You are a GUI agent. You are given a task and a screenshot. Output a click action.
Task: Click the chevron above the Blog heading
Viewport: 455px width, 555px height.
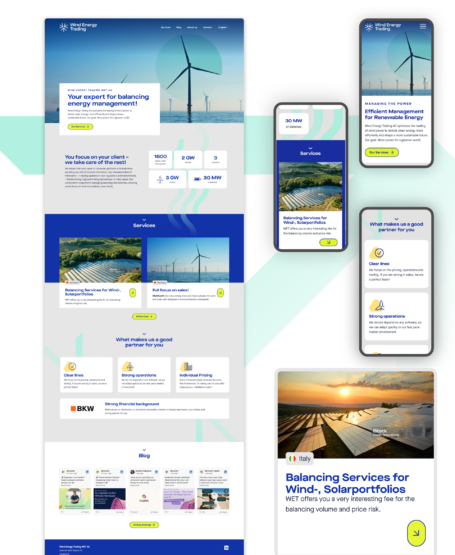point(144,450)
